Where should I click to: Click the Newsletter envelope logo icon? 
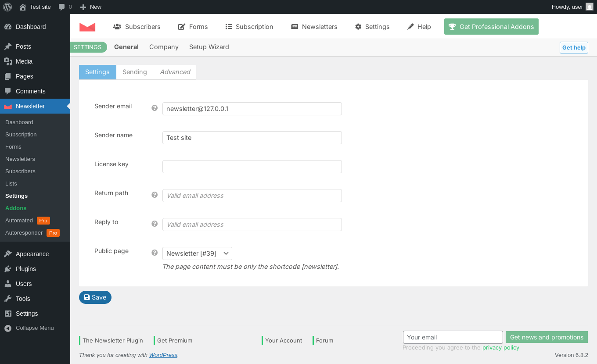pyautogui.click(x=87, y=27)
